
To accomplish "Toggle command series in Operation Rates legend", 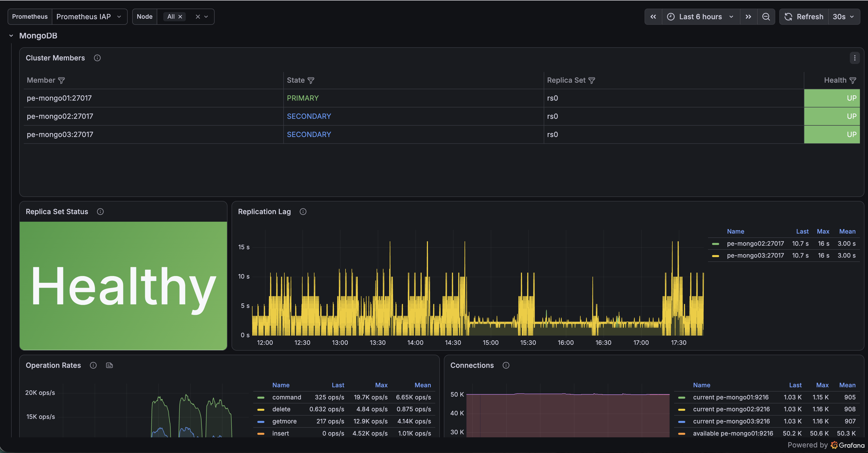I will 287,397.
